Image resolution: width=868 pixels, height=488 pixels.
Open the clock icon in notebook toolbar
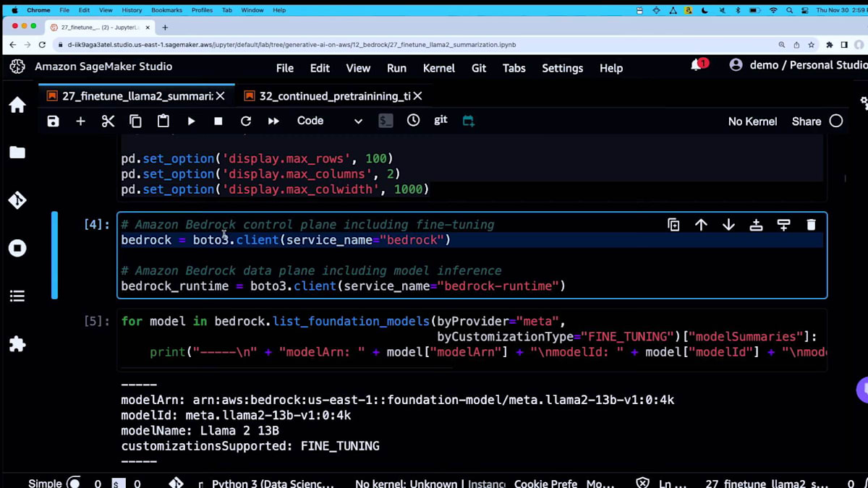point(413,121)
